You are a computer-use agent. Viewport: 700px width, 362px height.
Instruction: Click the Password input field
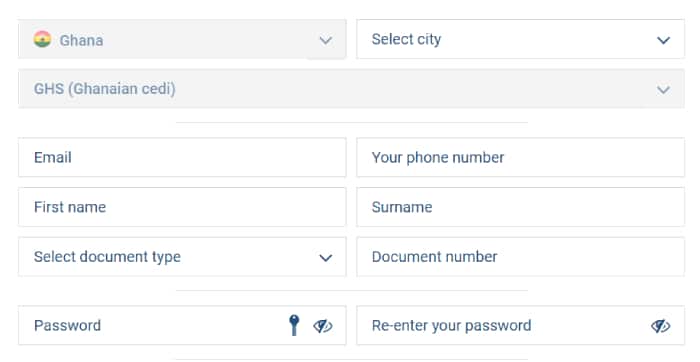pos(182,325)
